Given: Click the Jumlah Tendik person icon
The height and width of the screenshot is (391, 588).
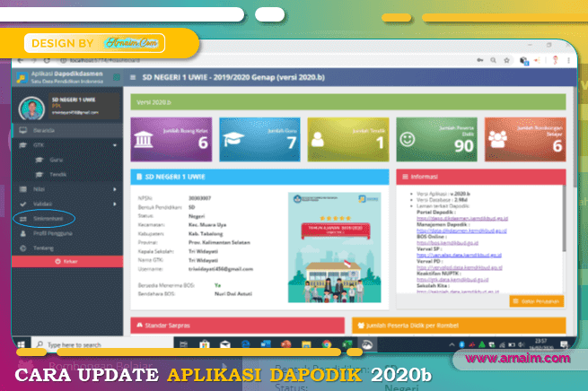Looking at the screenshot, I should point(318,139).
